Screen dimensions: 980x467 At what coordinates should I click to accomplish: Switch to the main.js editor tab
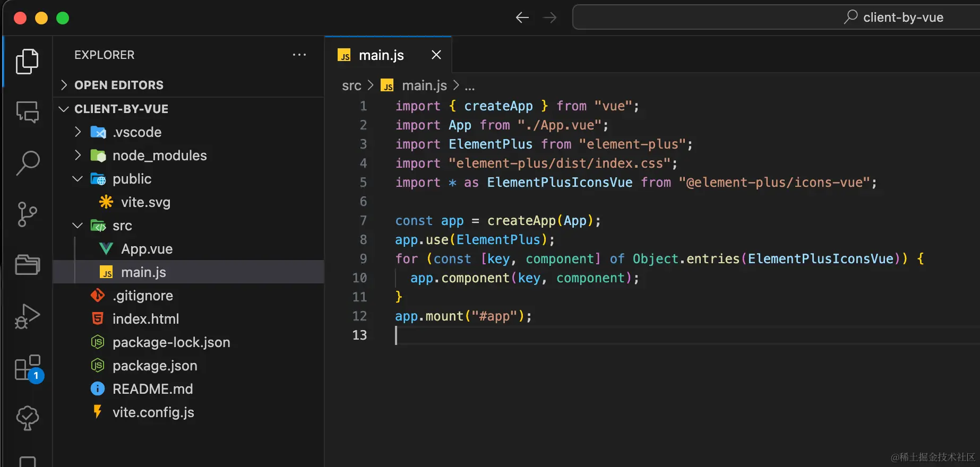pyautogui.click(x=388, y=55)
